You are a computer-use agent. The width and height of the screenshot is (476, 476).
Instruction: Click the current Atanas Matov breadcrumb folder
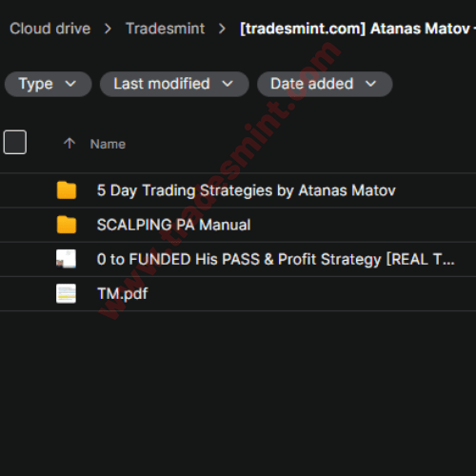click(358, 29)
